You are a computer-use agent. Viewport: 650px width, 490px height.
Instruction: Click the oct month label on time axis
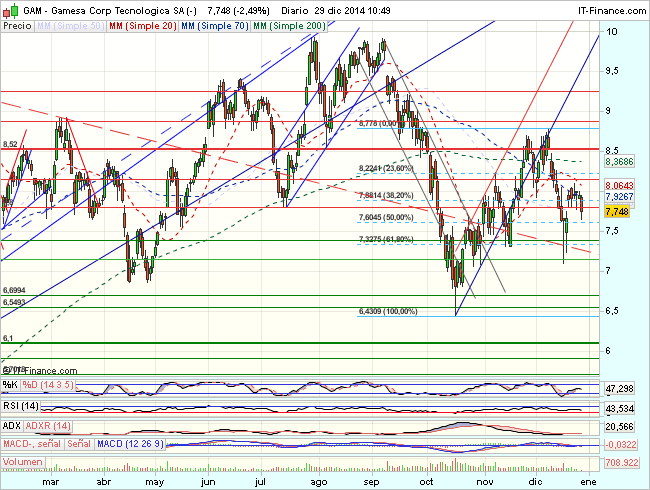(426, 482)
